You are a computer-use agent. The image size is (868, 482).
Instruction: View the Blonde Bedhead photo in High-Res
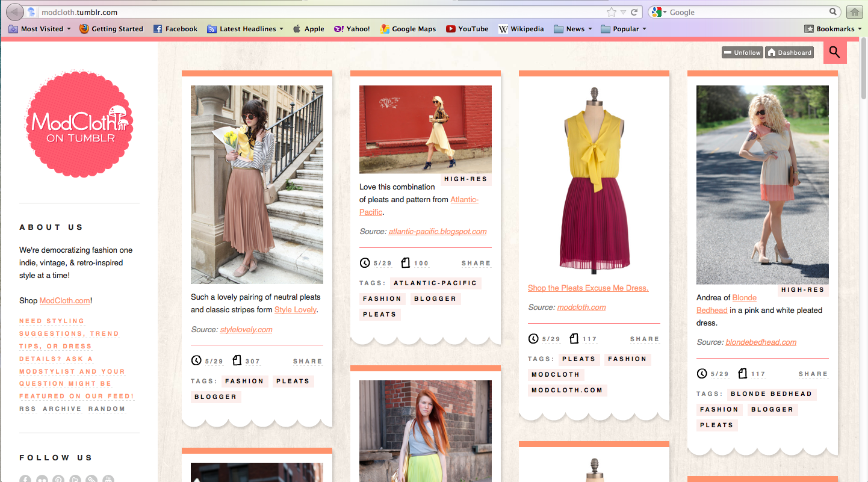pyautogui.click(x=802, y=290)
